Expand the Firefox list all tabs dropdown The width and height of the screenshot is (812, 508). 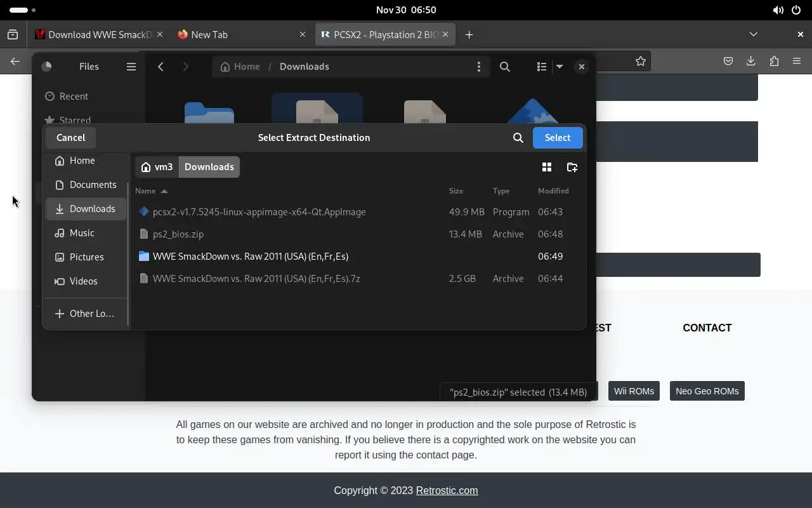tap(754, 34)
